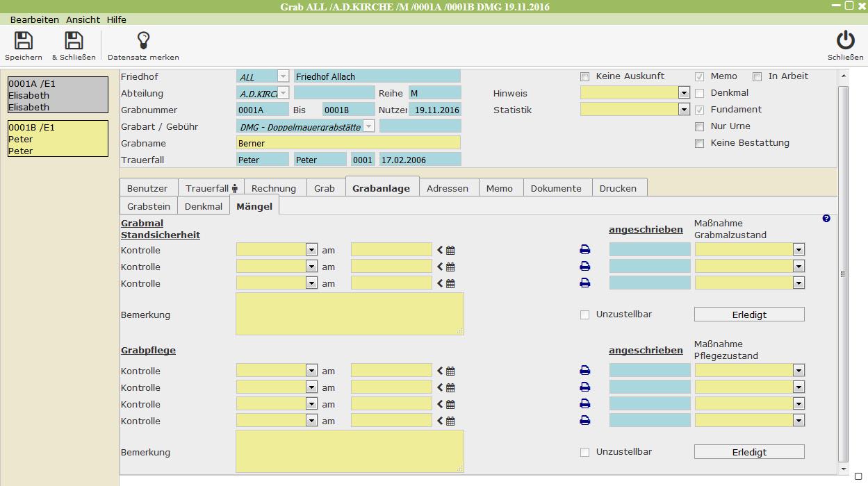Open calendar for first Grabmal Kontrolle date

pyautogui.click(x=450, y=251)
